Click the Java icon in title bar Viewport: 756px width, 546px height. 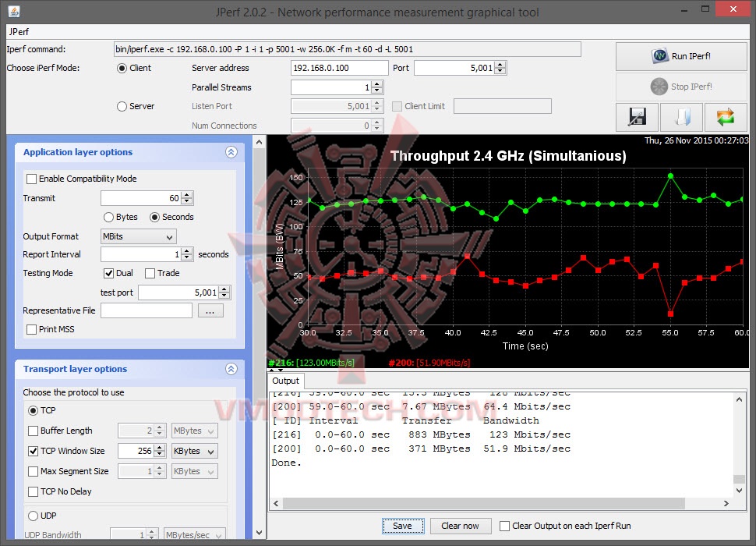[14, 12]
